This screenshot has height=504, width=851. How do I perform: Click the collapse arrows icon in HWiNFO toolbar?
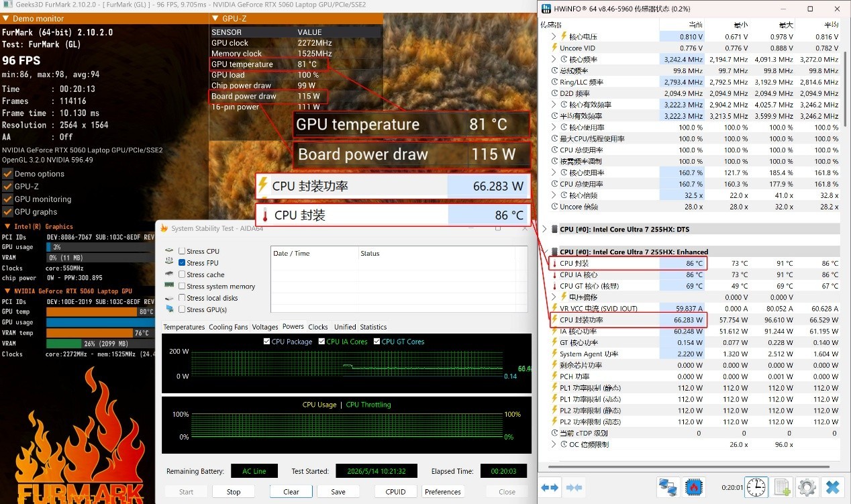coord(574,487)
